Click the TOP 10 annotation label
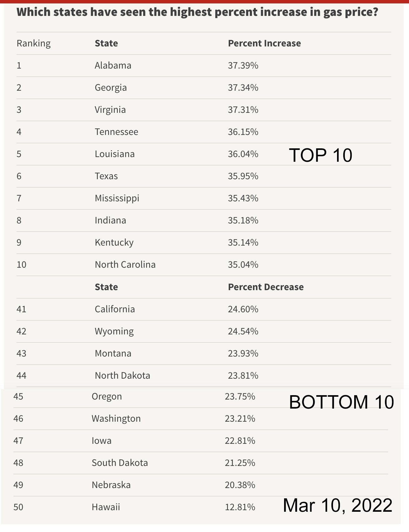 (x=321, y=155)
